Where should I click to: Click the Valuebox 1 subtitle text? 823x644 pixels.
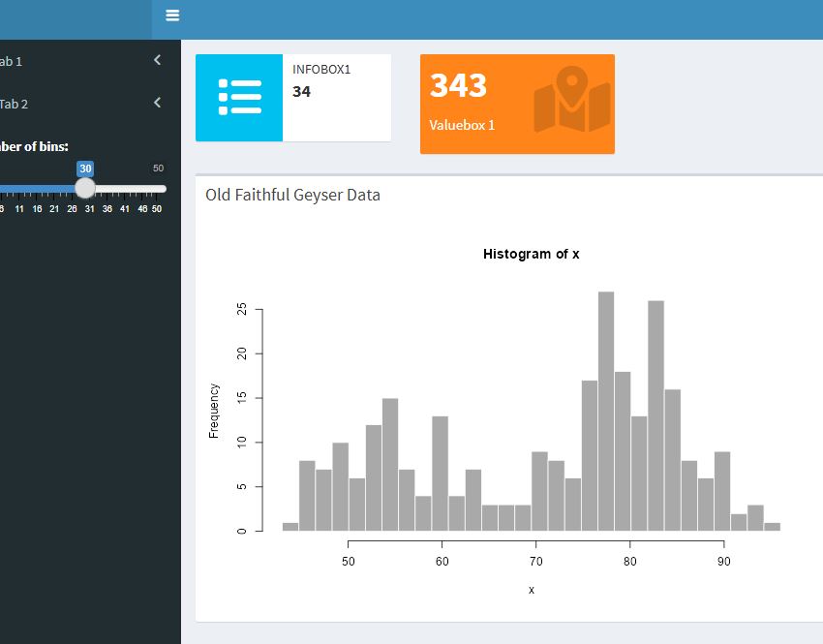(x=462, y=125)
